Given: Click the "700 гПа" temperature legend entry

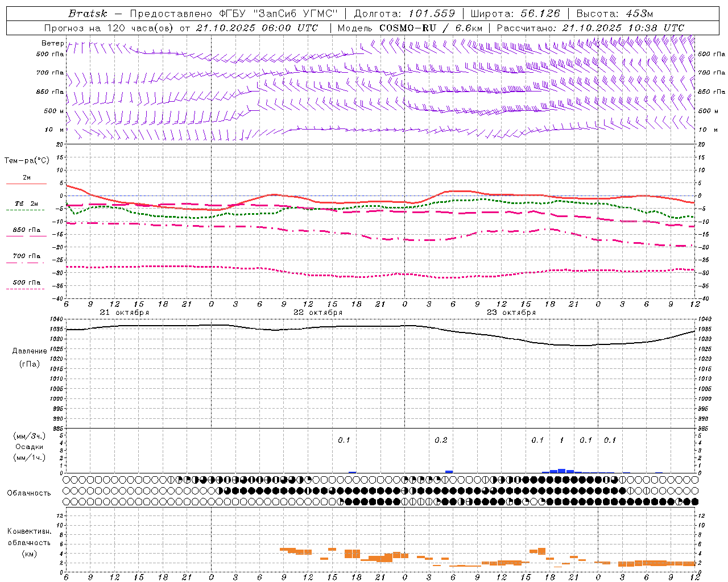Looking at the screenshot, I should click(27, 256).
